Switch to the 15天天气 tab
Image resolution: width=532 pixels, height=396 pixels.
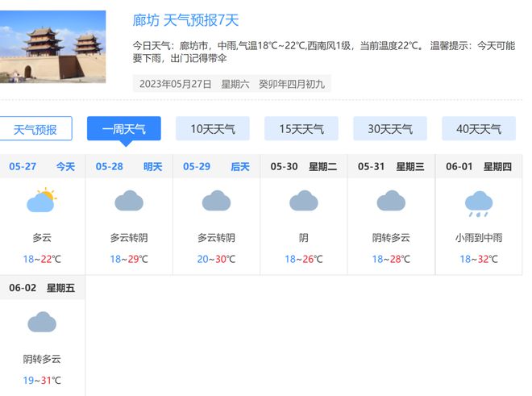coord(301,129)
